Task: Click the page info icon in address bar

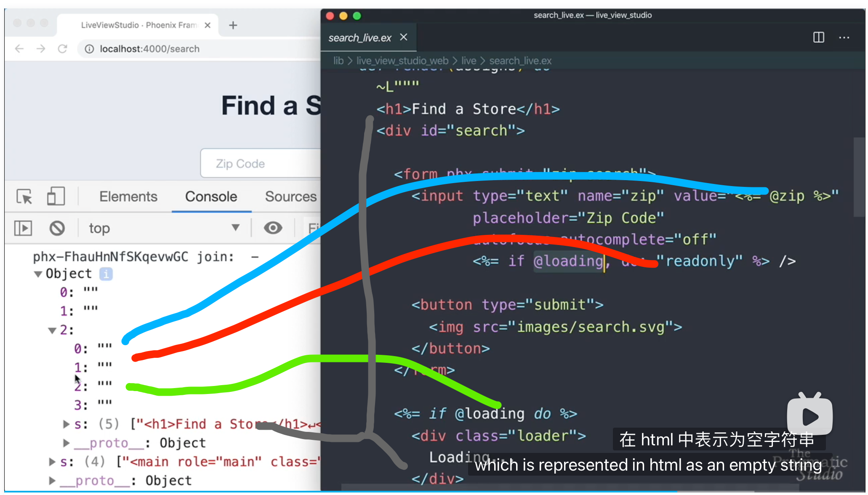Action: [x=89, y=48]
